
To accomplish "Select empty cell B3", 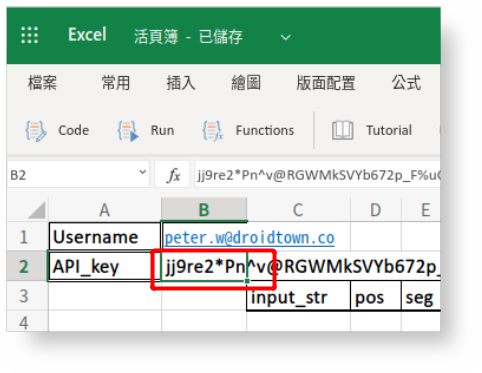I will (204, 296).
